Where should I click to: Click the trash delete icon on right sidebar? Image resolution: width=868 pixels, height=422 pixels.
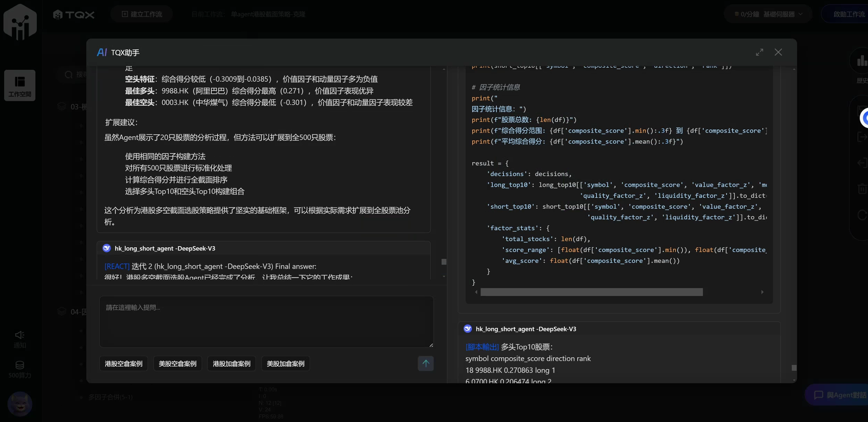[x=862, y=188]
